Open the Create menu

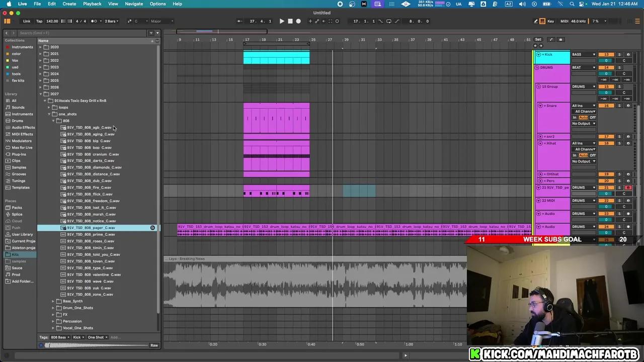click(x=69, y=4)
